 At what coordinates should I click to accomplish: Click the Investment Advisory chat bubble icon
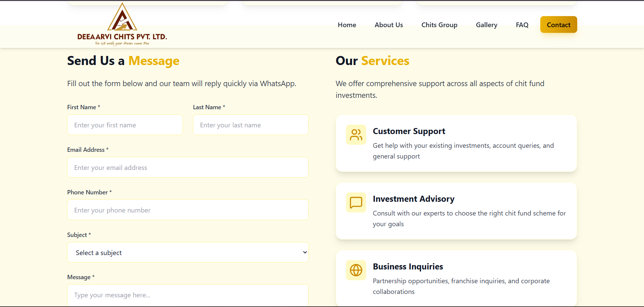(356, 202)
